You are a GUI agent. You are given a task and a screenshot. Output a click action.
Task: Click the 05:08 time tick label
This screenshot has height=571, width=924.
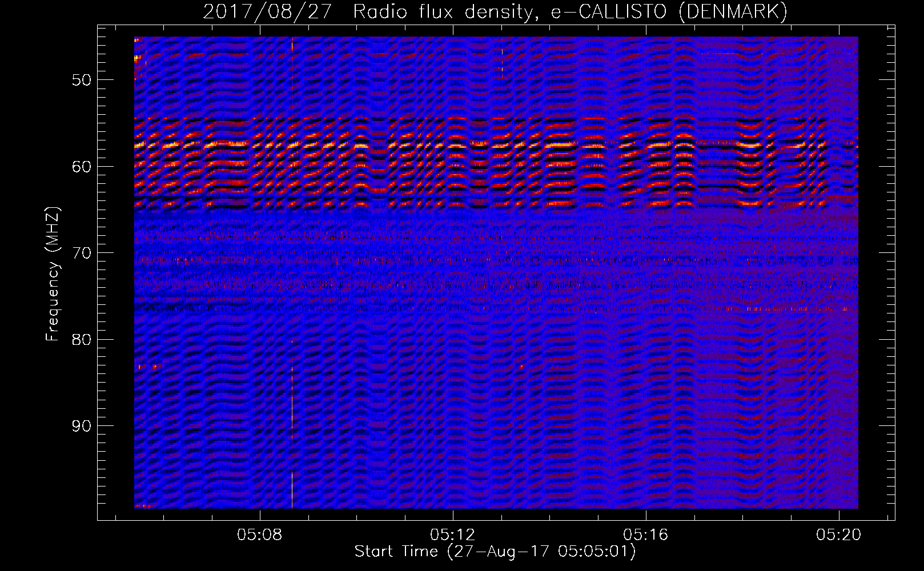[x=260, y=535]
